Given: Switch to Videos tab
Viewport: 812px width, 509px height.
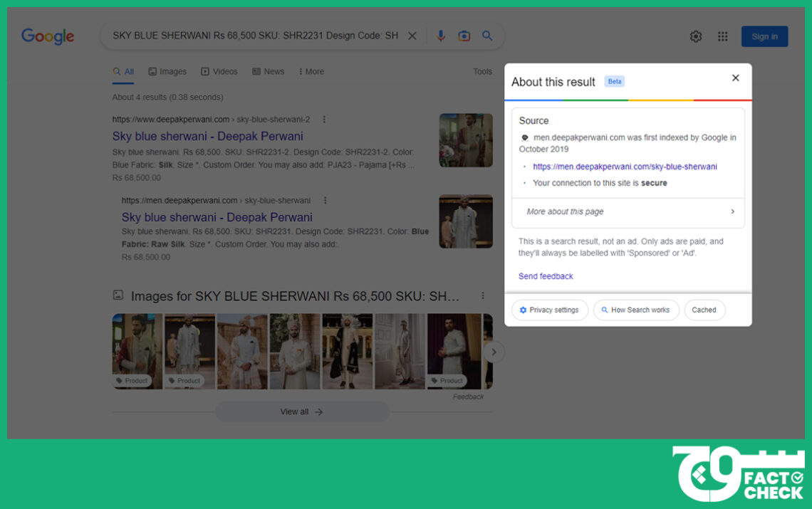Looking at the screenshot, I should [x=219, y=71].
